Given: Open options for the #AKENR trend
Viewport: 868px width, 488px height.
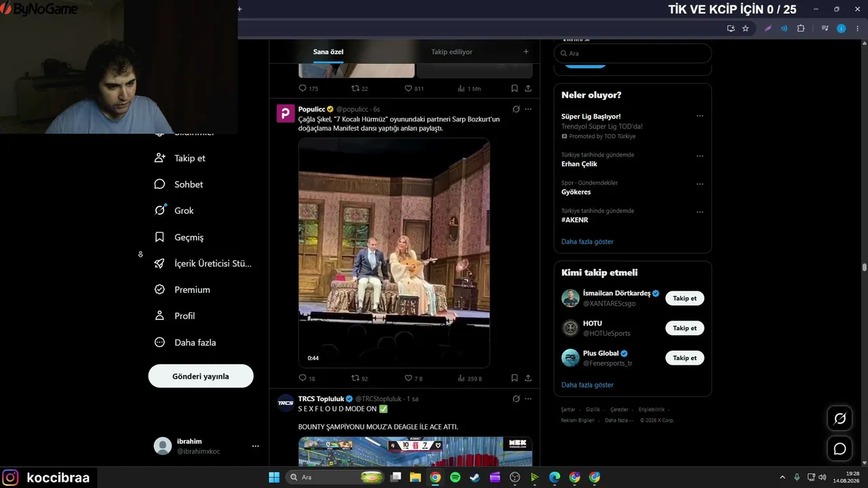Looking at the screenshot, I should tap(700, 211).
